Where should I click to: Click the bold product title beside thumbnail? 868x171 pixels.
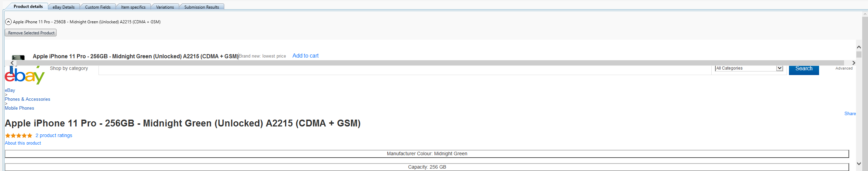(x=135, y=56)
